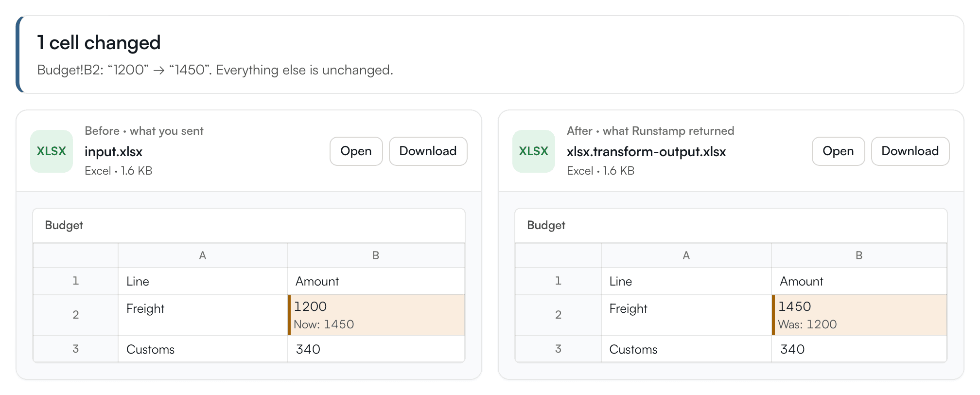Click the XLSX file icon beside input.xlsx
Screen dimensions: 980x395
[x=52, y=151]
